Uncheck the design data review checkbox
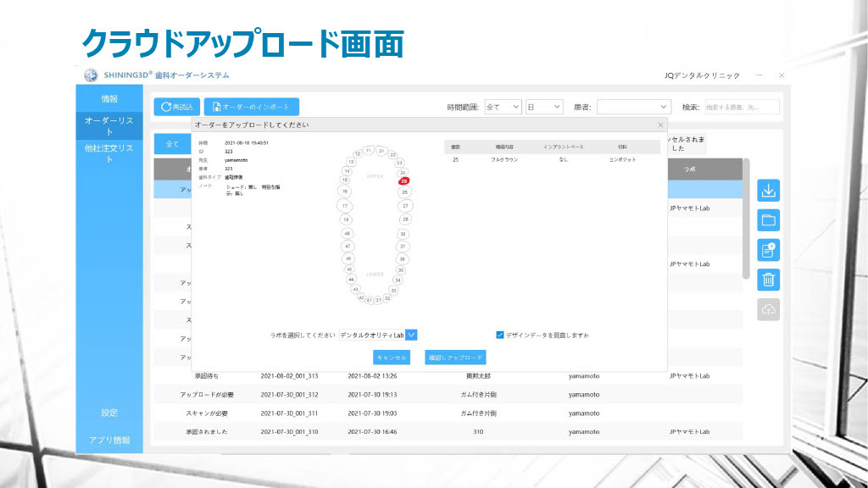Image resolution: width=868 pixels, height=488 pixels. (500, 335)
